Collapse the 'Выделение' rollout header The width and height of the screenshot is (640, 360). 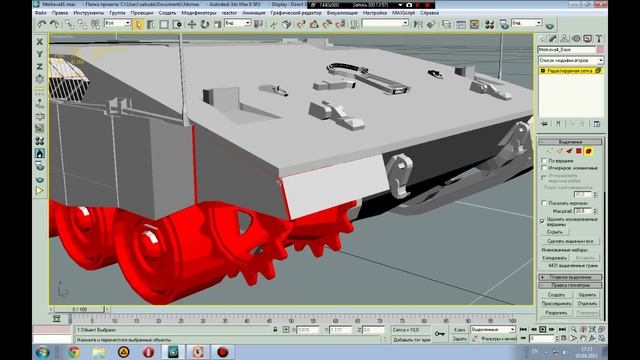point(570,142)
